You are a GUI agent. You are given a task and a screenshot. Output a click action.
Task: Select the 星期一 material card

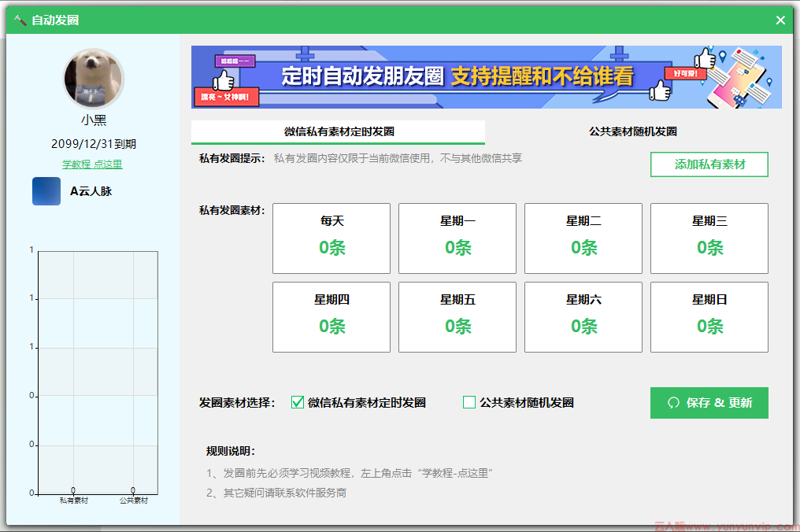457,238
